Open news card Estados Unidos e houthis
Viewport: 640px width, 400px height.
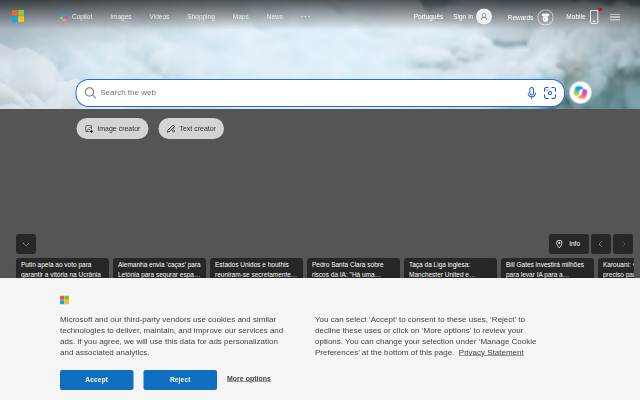click(256, 268)
